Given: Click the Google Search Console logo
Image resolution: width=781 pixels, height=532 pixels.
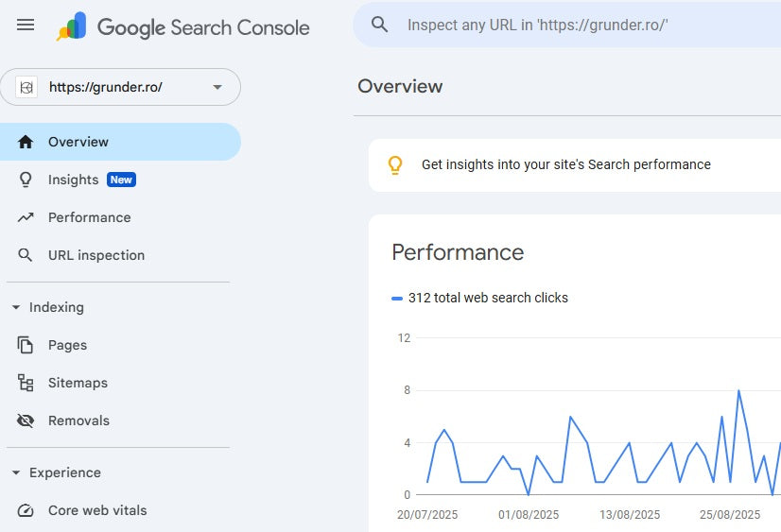Looking at the screenshot, I should [x=183, y=26].
